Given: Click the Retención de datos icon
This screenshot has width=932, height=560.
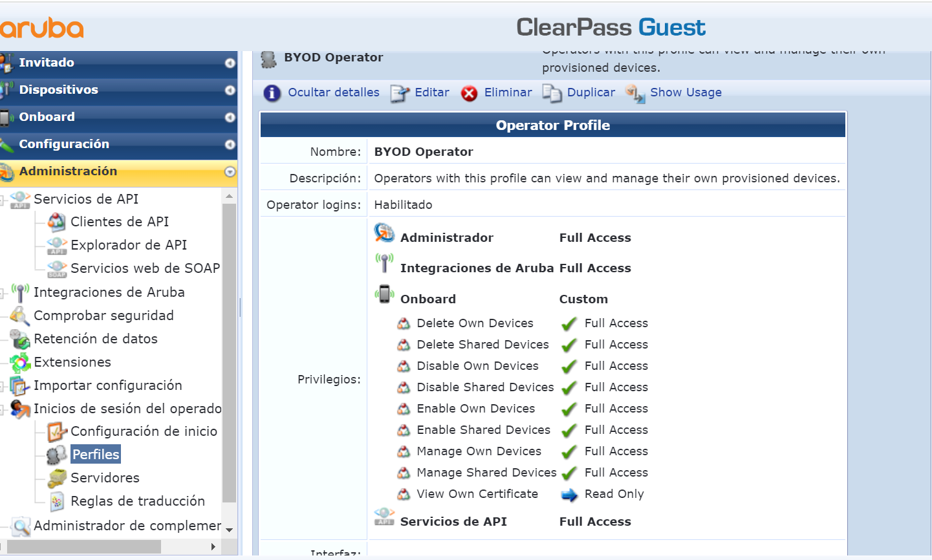Looking at the screenshot, I should (x=19, y=339).
